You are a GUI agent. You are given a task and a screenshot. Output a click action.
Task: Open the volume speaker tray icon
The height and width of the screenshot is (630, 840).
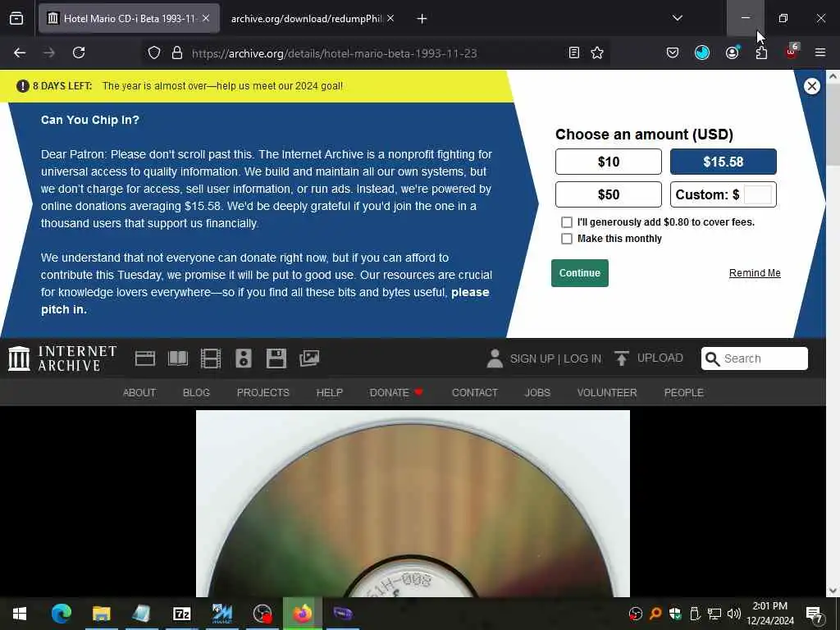tap(734, 614)
